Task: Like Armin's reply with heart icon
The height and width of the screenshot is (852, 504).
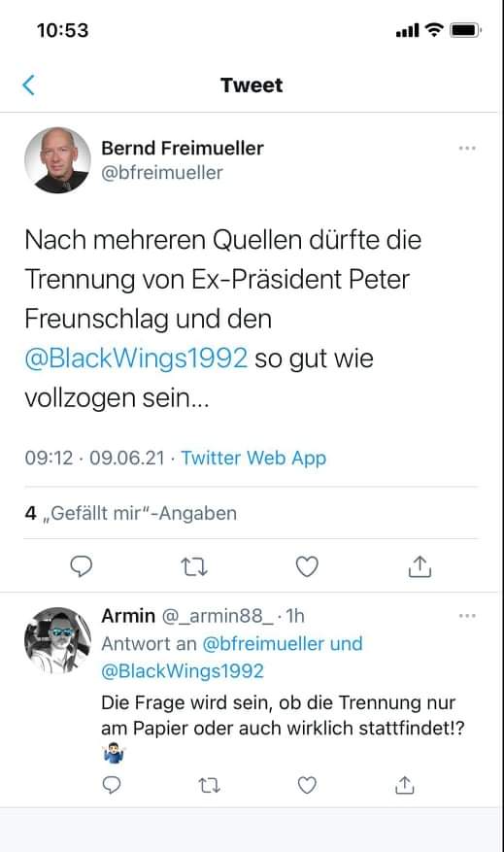Action: [307, 785]
